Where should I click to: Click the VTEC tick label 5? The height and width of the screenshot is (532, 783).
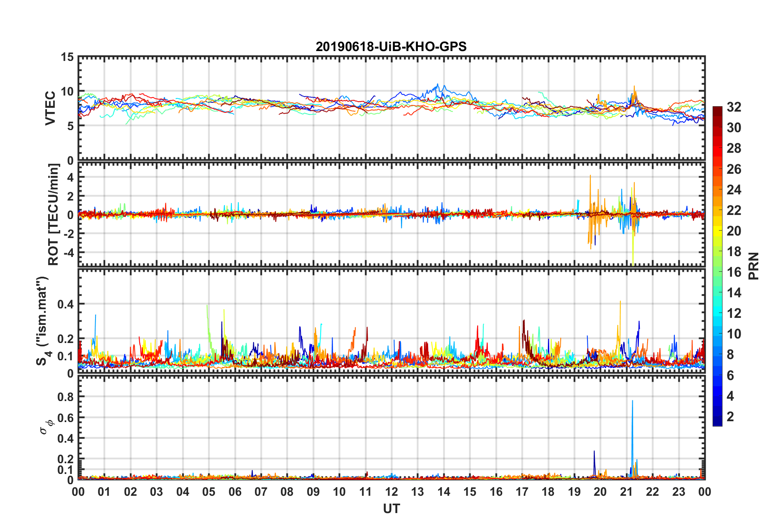click(x=71, y=126)
